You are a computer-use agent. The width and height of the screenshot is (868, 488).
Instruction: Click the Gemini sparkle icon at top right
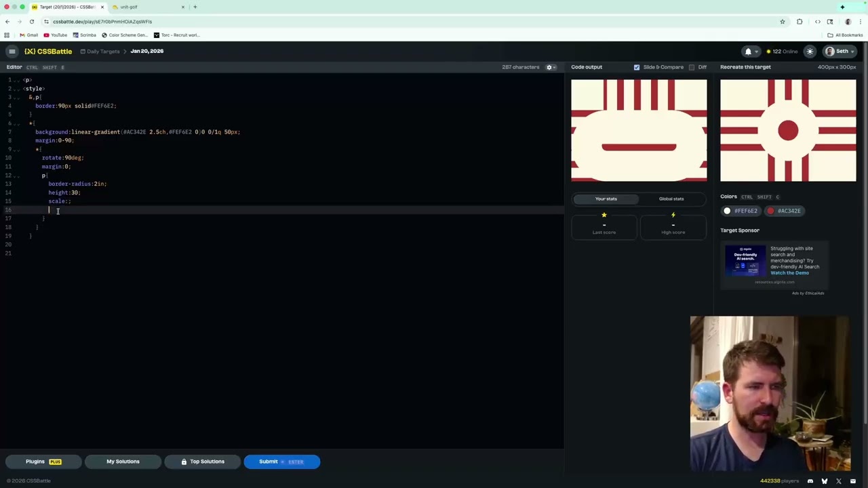842,7
